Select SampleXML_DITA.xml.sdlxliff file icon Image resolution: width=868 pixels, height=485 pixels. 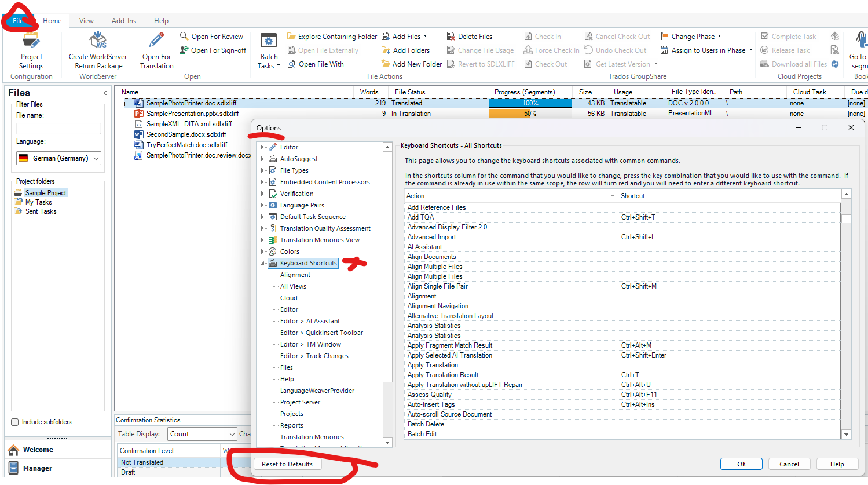pos(138,124)
